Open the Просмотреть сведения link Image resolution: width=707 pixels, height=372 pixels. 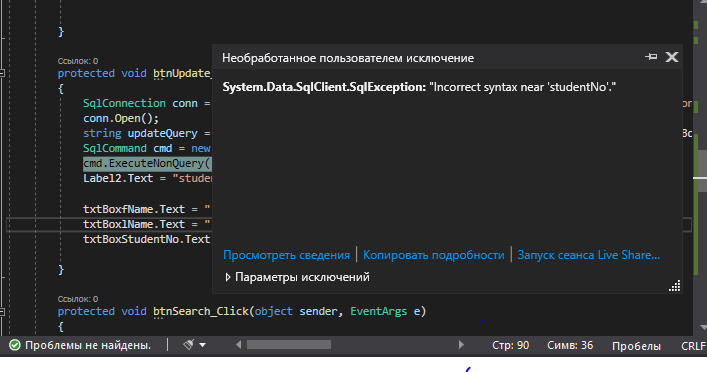point(286,255)
